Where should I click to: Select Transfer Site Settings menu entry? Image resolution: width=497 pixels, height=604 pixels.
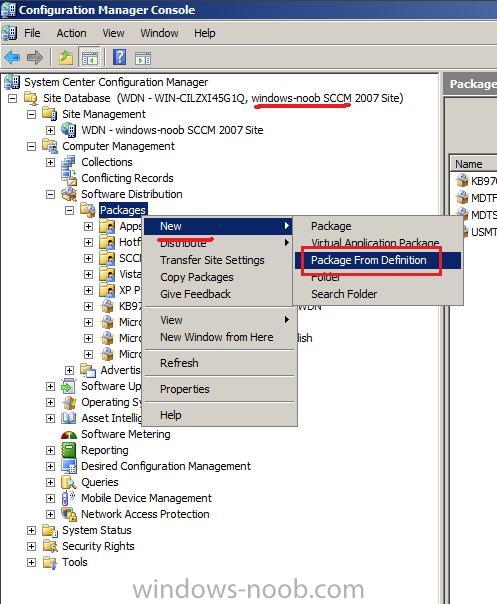pos(212,260)
